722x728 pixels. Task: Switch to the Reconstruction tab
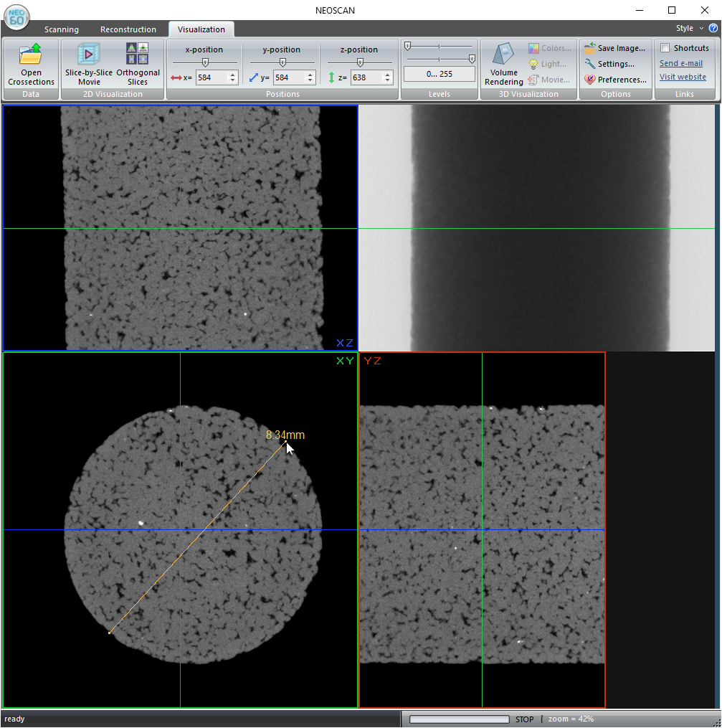click(128, 29)
